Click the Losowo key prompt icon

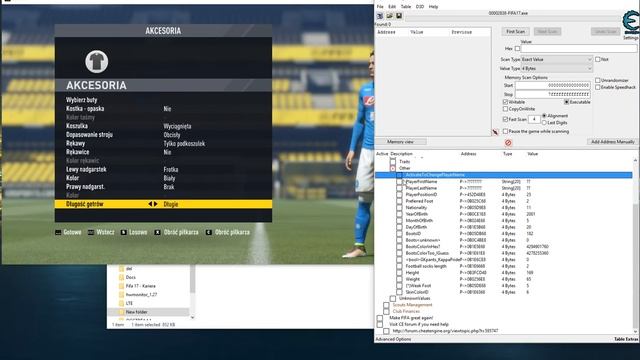coord(124,232)
